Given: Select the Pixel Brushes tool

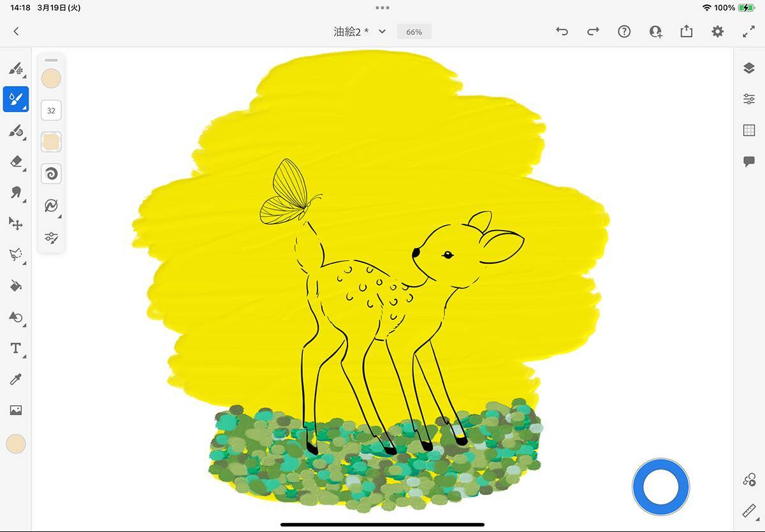Looking at the screenshot, I should click(16, 68).
